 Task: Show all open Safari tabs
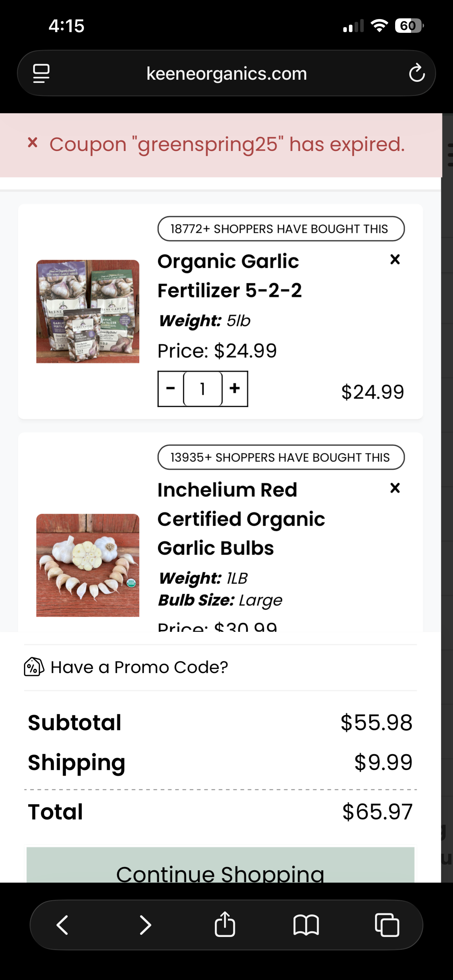(x=387, y=925)
